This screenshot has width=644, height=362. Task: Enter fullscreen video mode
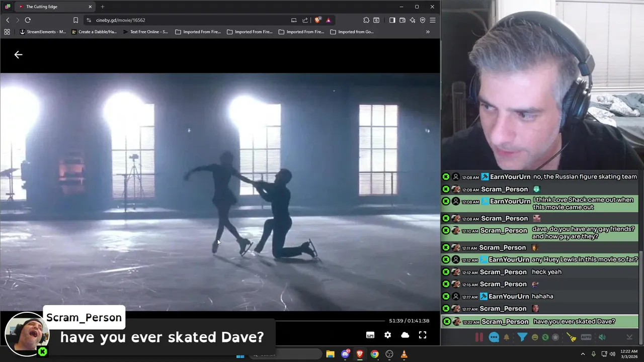point(423,335)
